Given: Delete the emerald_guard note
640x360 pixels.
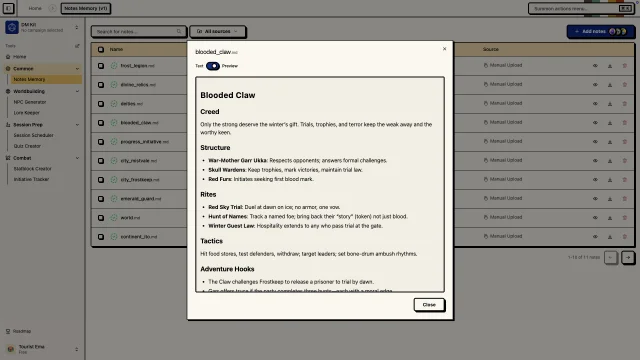Looking at the screenshot, I should coord(624,198).
